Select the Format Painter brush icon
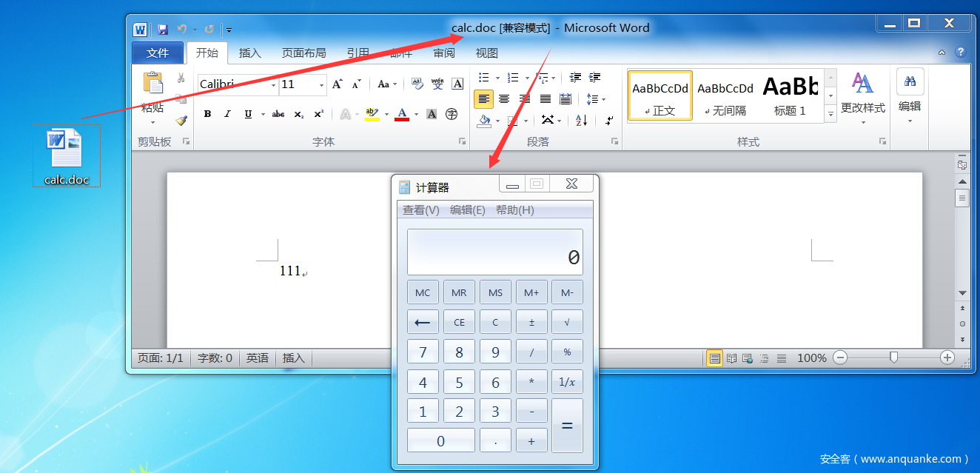Viewport: 980px width, 473px height. click(181, 121)
